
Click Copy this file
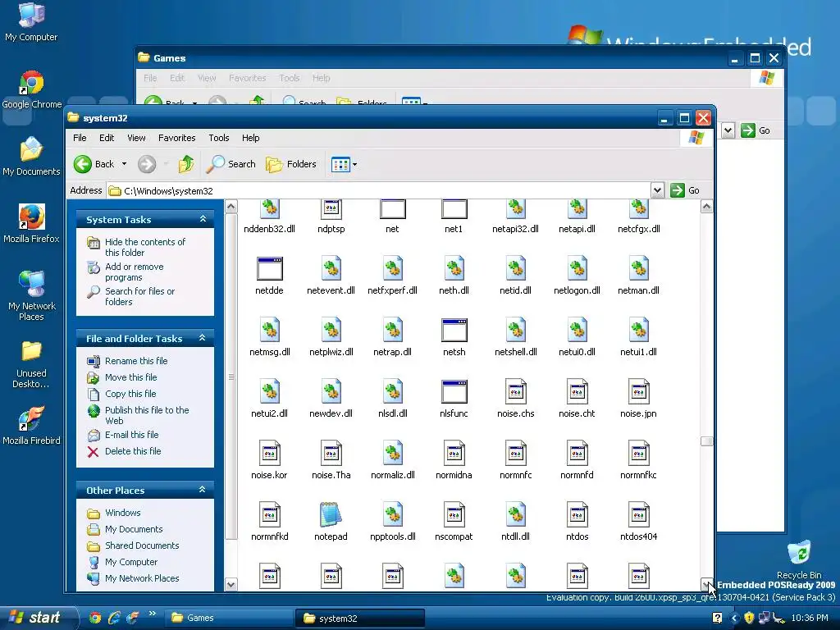pos(130,394)
